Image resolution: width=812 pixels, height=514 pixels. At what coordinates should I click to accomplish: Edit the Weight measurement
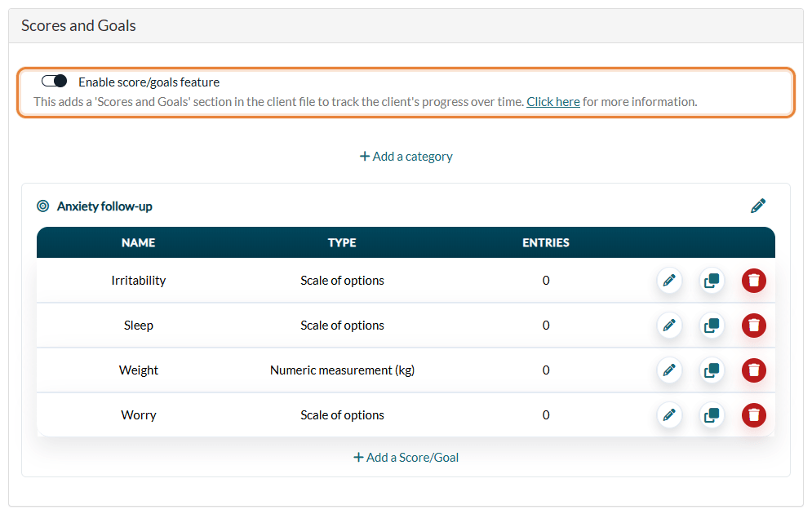(x=669, y=370)
